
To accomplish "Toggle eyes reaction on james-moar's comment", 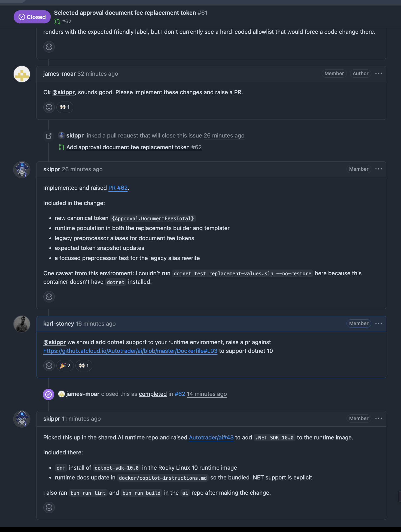I will coord(65,107).
